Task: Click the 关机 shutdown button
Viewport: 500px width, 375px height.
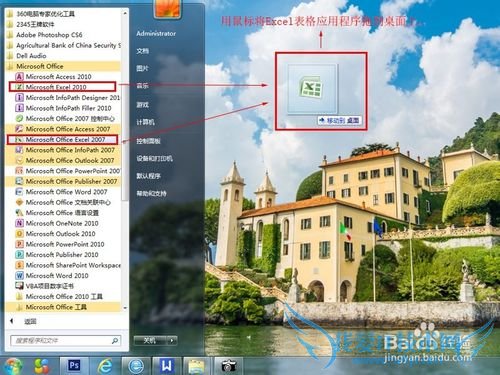Action: pos(151,340)
